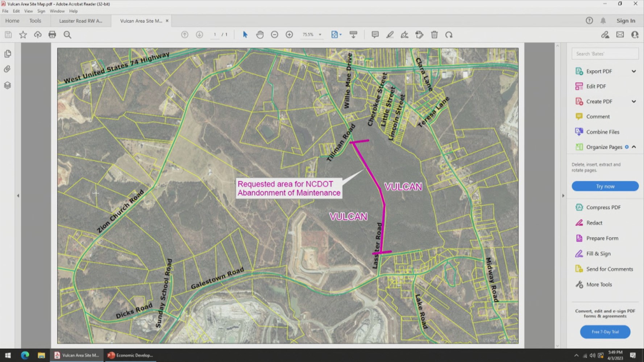Go to previous page arrow
The height and width of the screenshot is (362, 644).
184,35
